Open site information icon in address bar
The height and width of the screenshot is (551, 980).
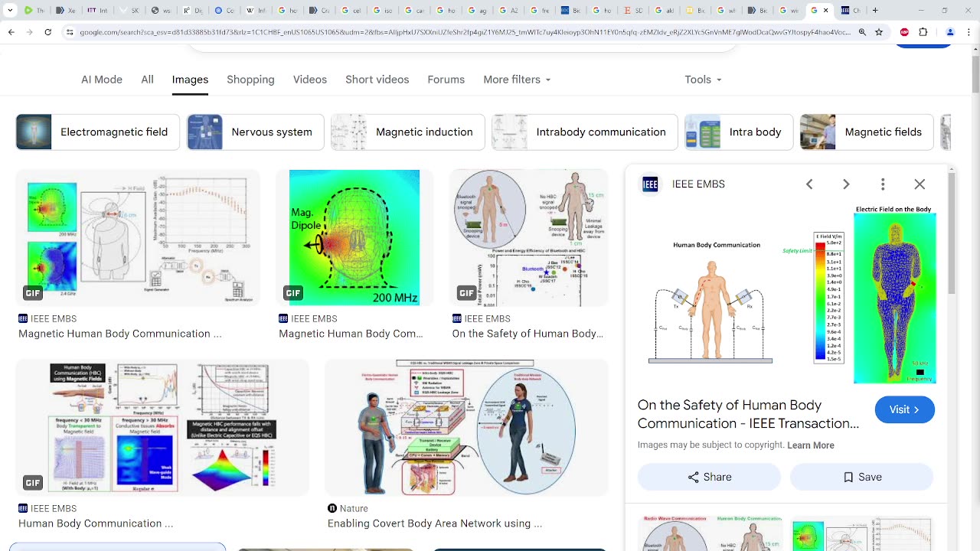pos(70,32)
